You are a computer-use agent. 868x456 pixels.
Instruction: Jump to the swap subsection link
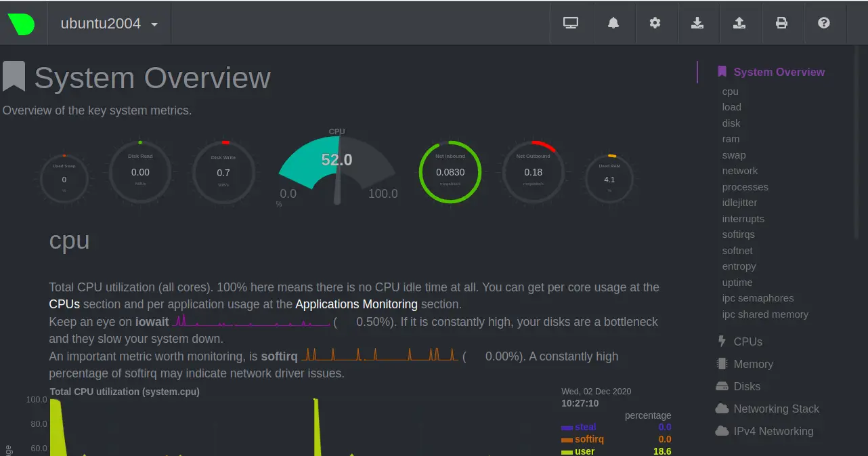click(x=734, y=155)
